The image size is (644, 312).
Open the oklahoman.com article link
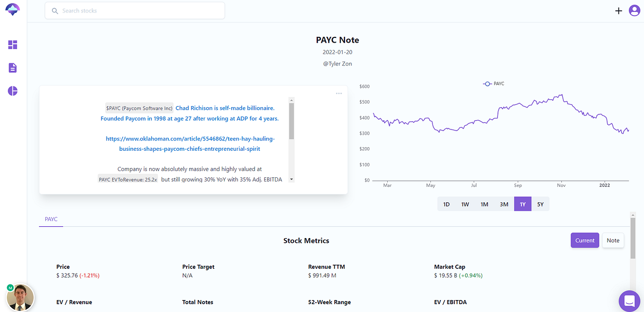pos(190,144)
